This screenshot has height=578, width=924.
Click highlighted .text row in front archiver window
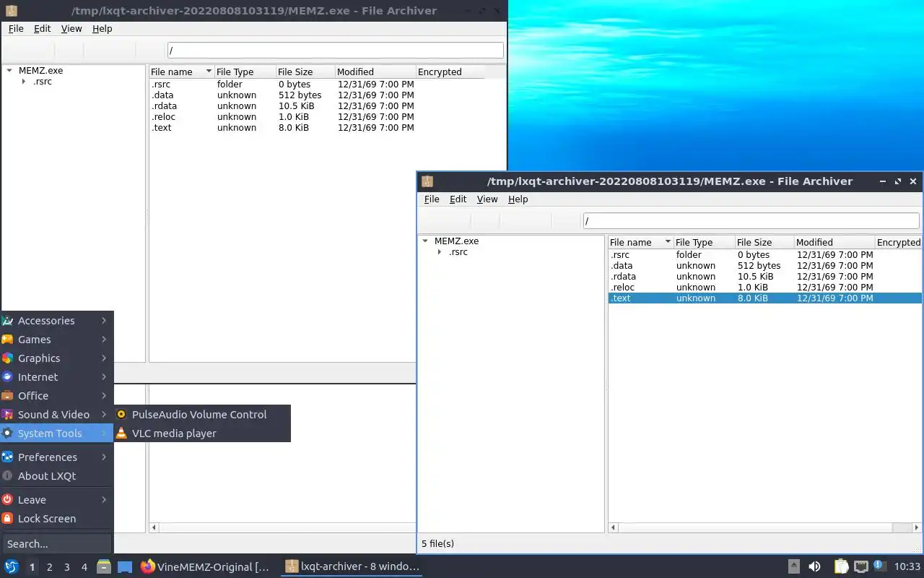(764, 298)
